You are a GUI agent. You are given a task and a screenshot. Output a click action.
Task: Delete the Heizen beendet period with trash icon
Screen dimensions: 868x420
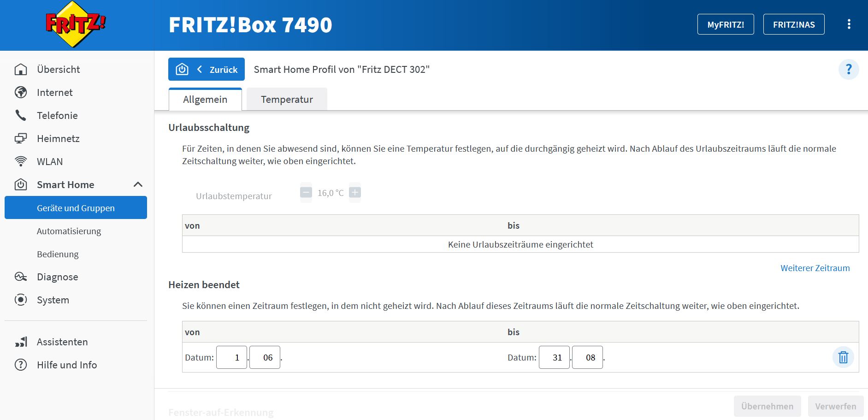pos(843,357)
